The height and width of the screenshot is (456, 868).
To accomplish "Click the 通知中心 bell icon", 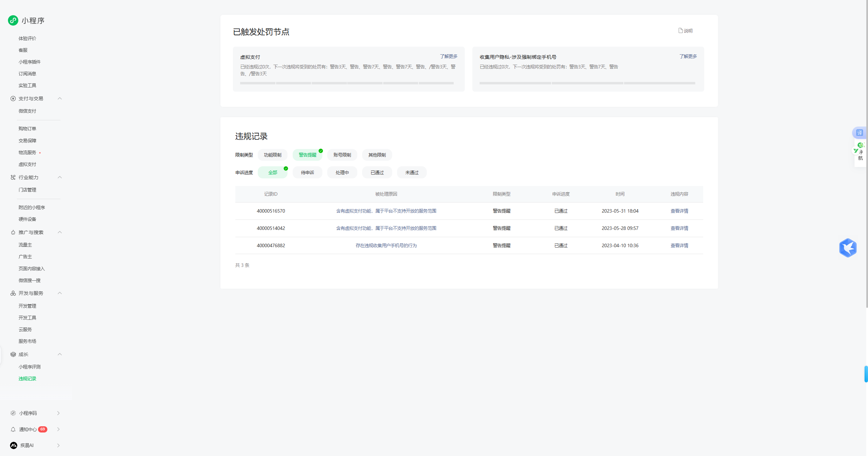I will coord(13,429).
